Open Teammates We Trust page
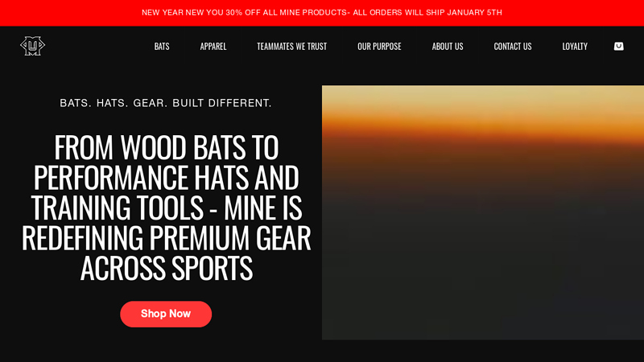Image resolution: width=644 pixels, height=362 pixels. click(x=291, y=47)
